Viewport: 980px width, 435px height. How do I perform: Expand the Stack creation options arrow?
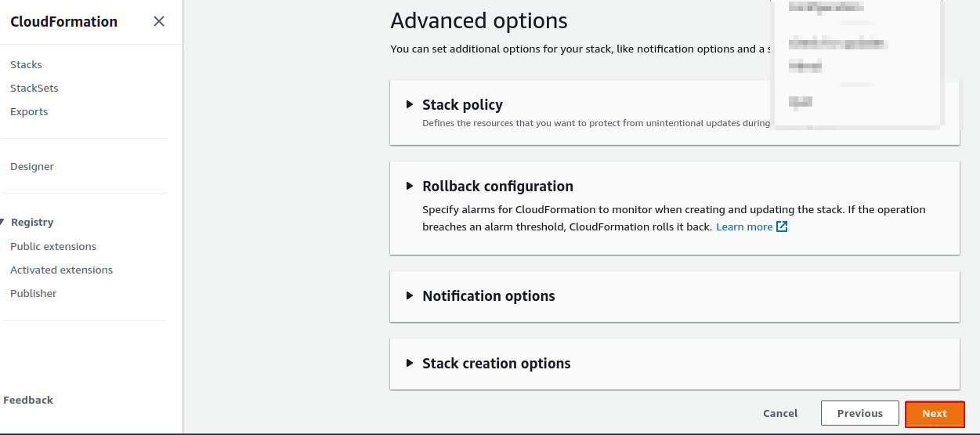point(409,363)
